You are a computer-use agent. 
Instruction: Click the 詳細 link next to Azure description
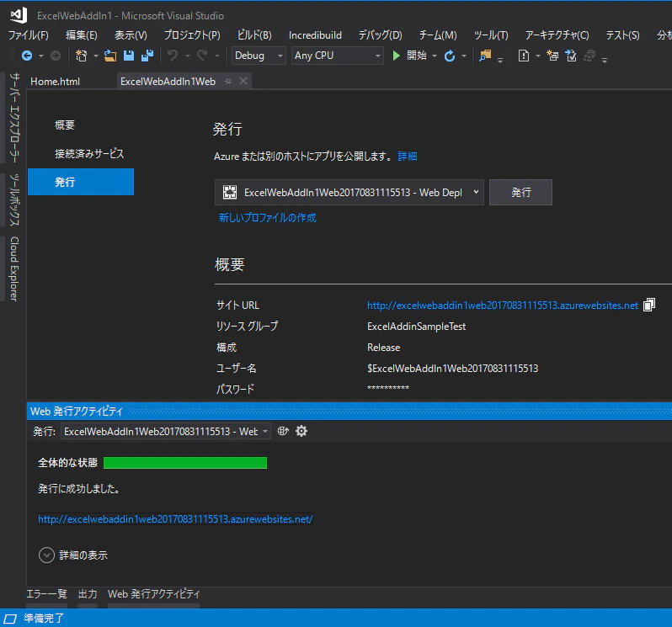[x=407, y=157]
